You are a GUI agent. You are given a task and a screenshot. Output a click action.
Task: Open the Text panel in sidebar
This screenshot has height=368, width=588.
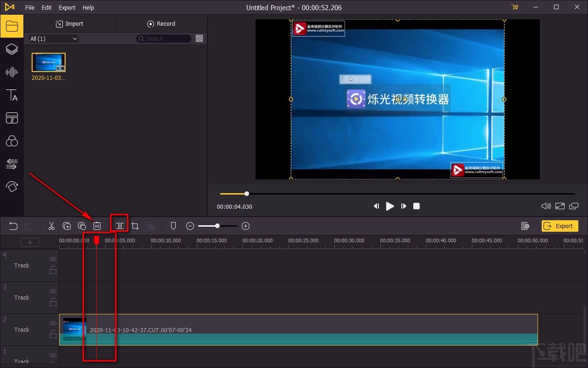tap(11, 95)
